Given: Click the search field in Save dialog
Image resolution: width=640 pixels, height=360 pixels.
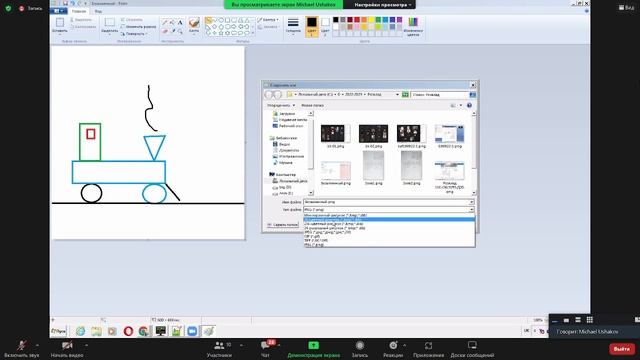Looking at the screenshot, I should (x=440, y=95).
